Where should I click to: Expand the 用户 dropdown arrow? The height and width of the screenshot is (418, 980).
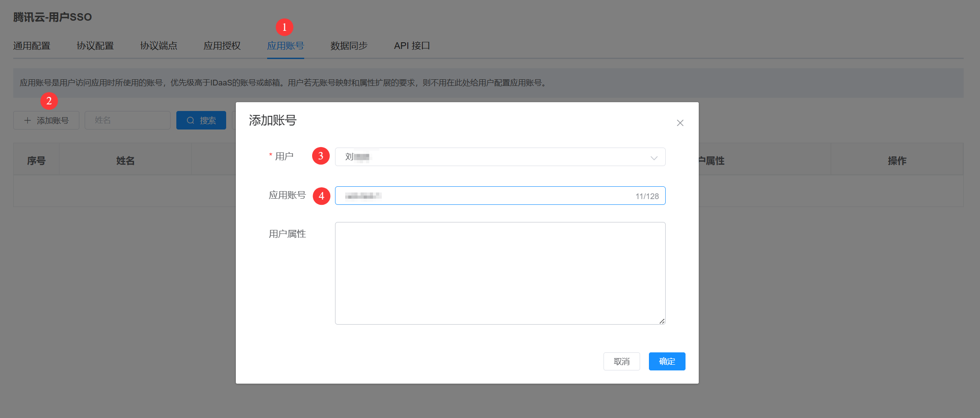(x=654, y=157)
